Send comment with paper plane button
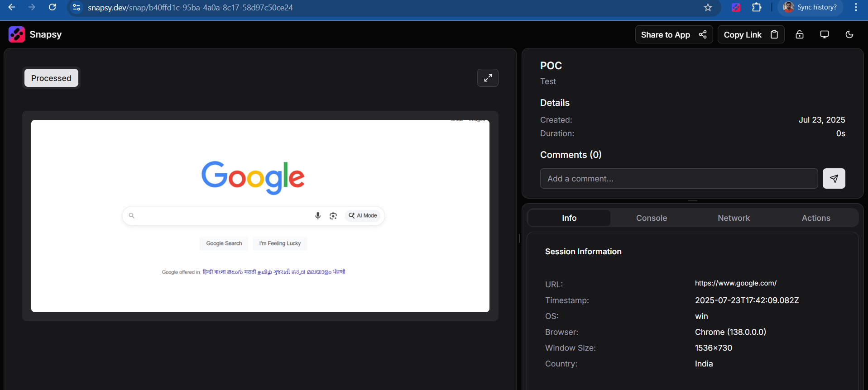This screenshot has height=390, width=868. click(x=834, y=179)
